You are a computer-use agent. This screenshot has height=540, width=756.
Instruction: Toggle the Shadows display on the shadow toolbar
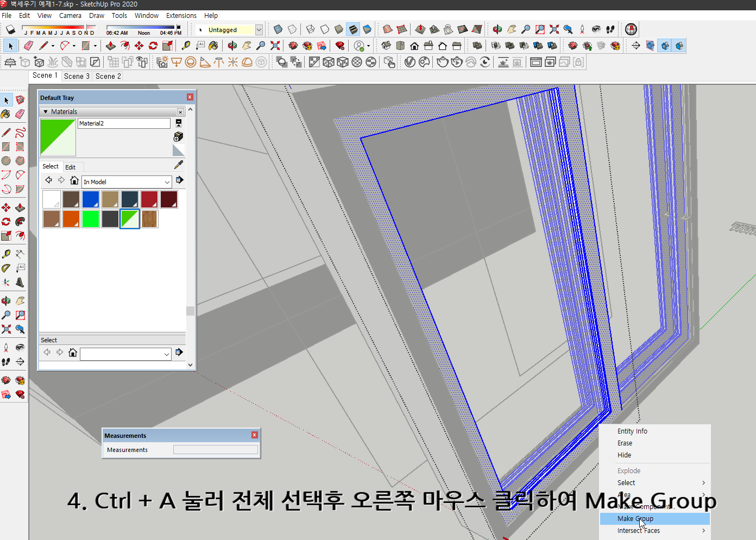click(x=10, y=29)
